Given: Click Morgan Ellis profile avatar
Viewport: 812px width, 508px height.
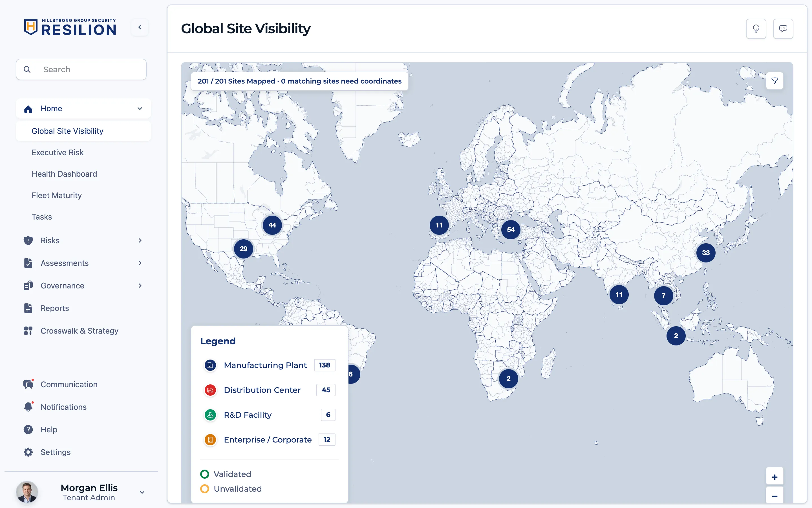Looking at the screenshot, I should pos(27,492).
